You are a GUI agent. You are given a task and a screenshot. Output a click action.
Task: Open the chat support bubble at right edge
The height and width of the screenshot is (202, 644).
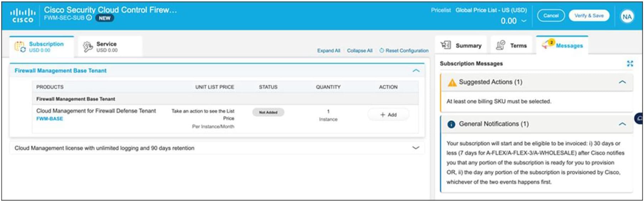(x=639, y=118)
